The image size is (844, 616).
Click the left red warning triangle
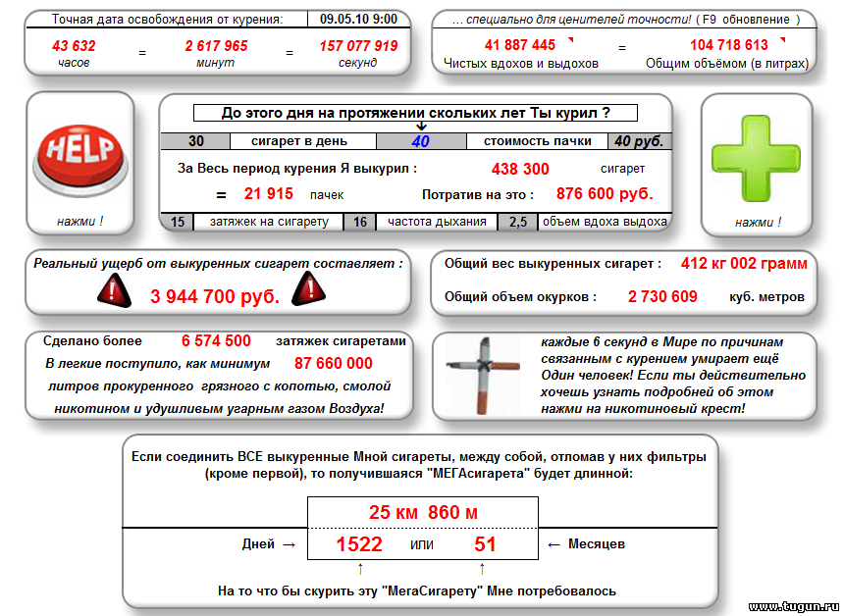pos(114,290)
